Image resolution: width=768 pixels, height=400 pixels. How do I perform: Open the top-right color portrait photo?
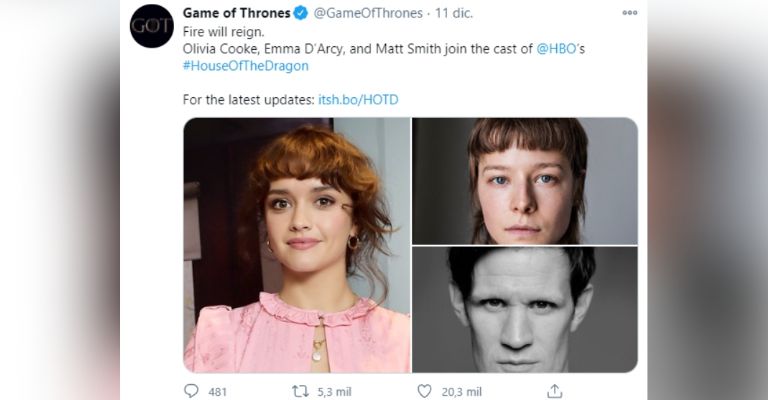point(525,180)
